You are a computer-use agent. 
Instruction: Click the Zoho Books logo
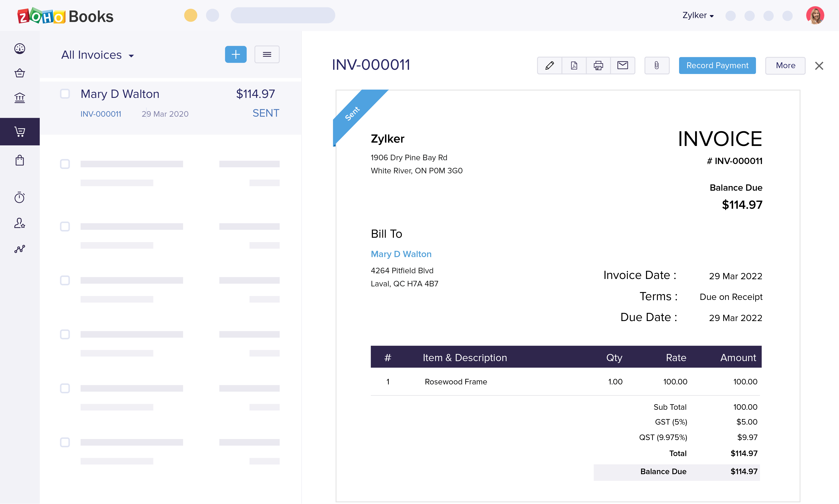tap(66, 16)
